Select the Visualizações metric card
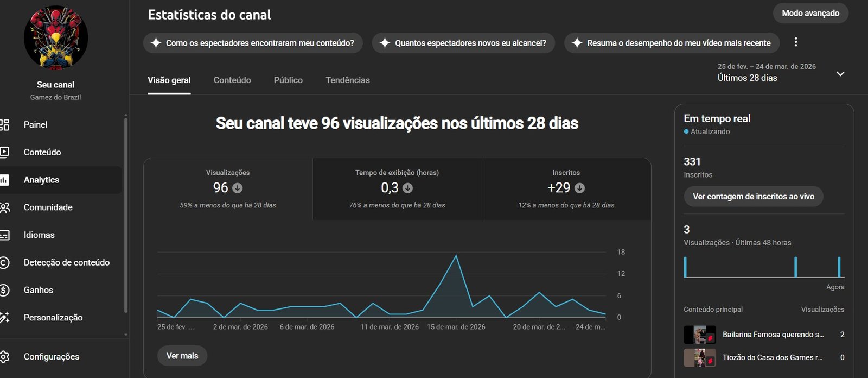This screenshot has height=378, width=868. 228,189
